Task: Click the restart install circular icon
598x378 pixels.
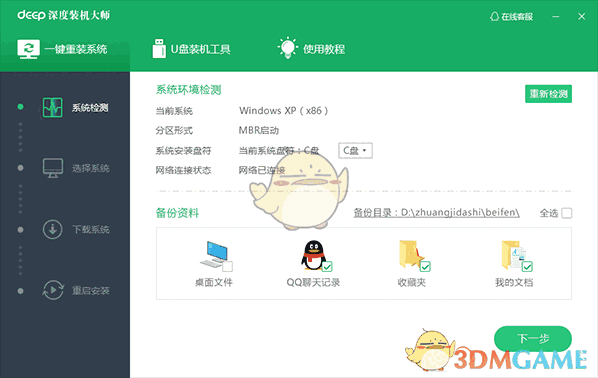Action: coord(53,290)
